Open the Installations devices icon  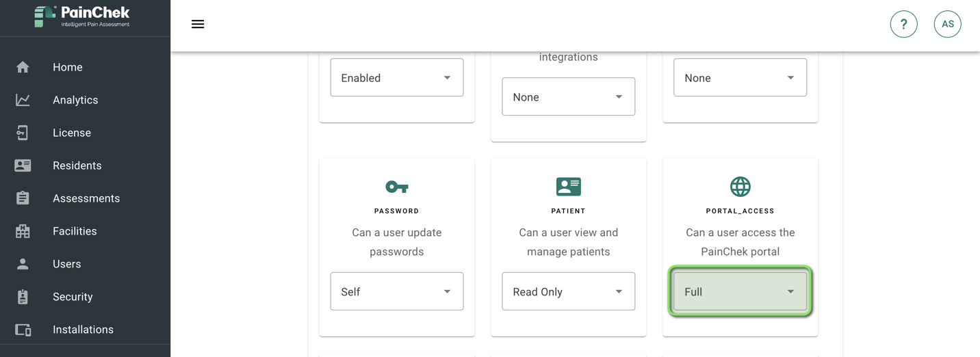23,330
